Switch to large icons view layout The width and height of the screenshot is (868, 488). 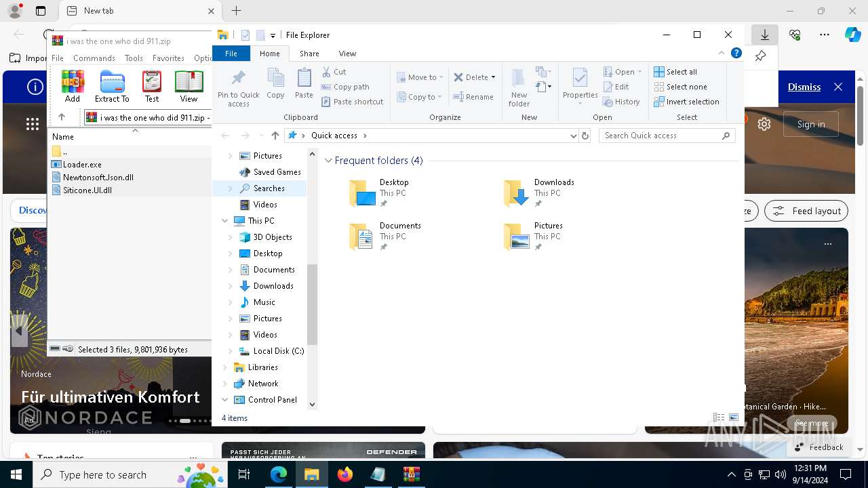point(733,418)
